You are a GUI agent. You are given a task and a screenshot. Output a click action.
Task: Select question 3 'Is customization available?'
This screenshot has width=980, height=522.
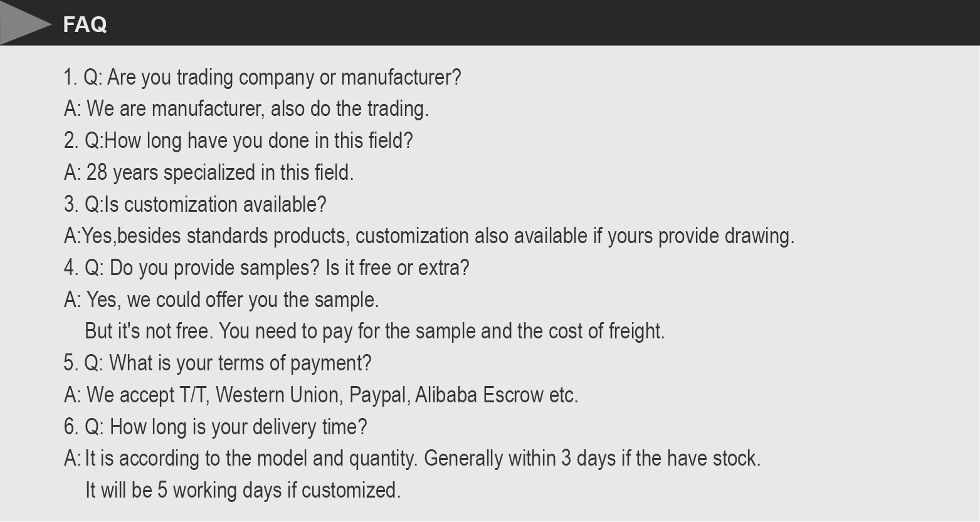(195, 204)
